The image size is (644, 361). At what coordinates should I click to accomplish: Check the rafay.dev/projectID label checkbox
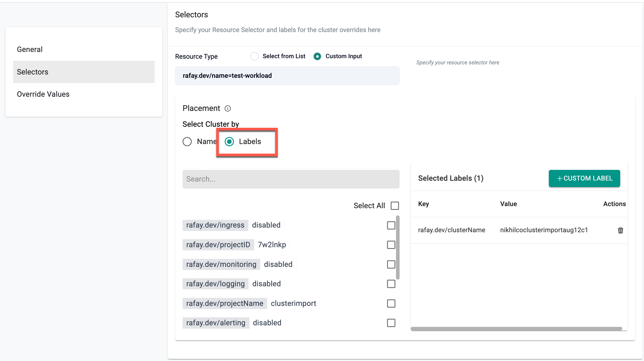click(x=391, y=245)
